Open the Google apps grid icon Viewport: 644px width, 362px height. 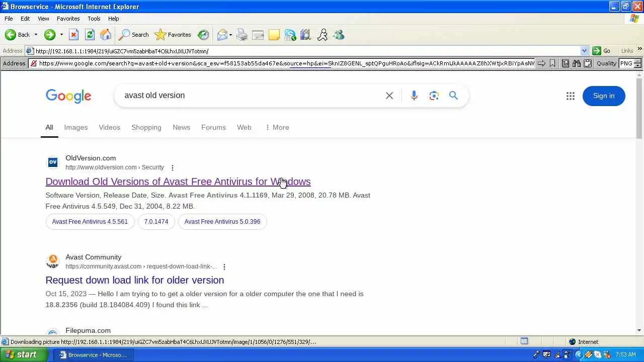pyautogui.click(x=571, y=96)
